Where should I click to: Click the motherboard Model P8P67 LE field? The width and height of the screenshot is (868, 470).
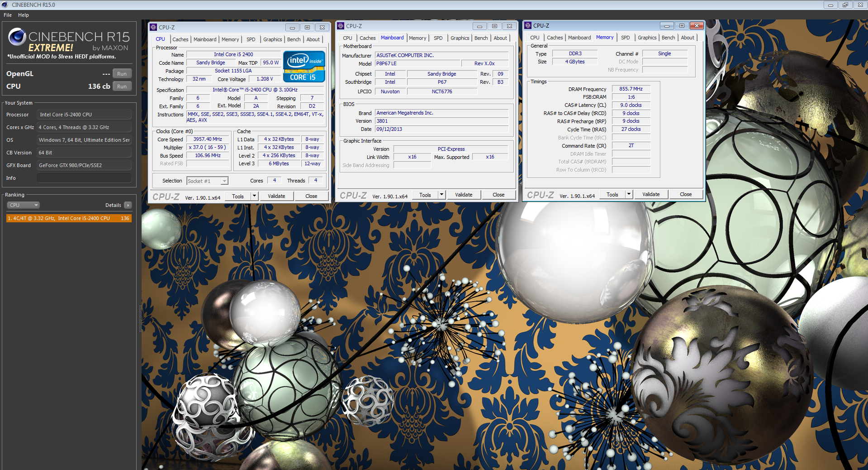(x=417, y=63)
